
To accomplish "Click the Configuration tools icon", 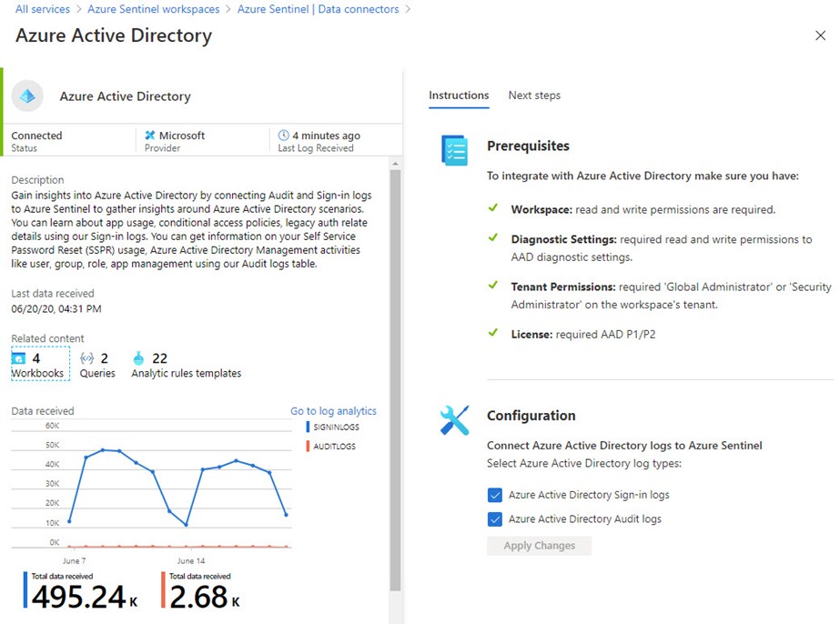I will coord(454,419).
